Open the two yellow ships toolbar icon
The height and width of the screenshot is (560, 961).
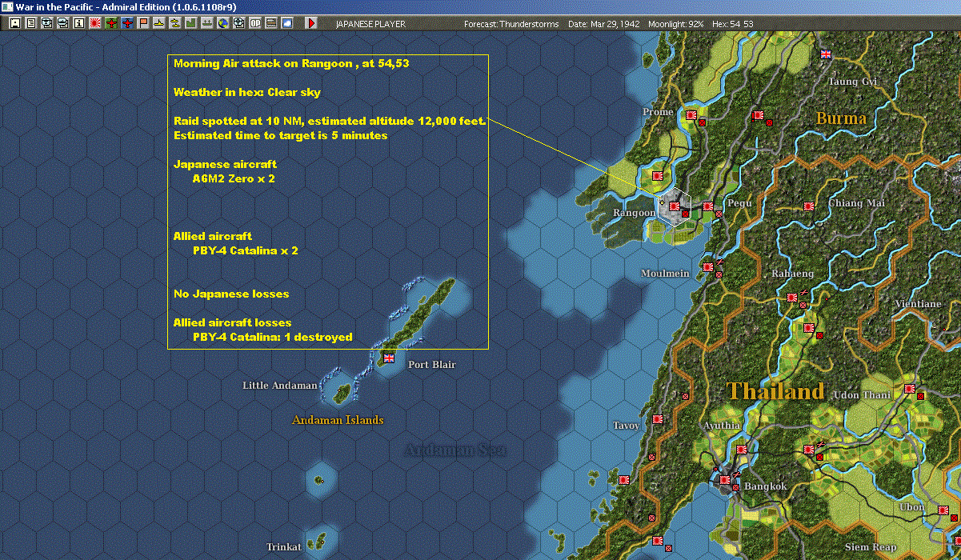coord(175,23)
